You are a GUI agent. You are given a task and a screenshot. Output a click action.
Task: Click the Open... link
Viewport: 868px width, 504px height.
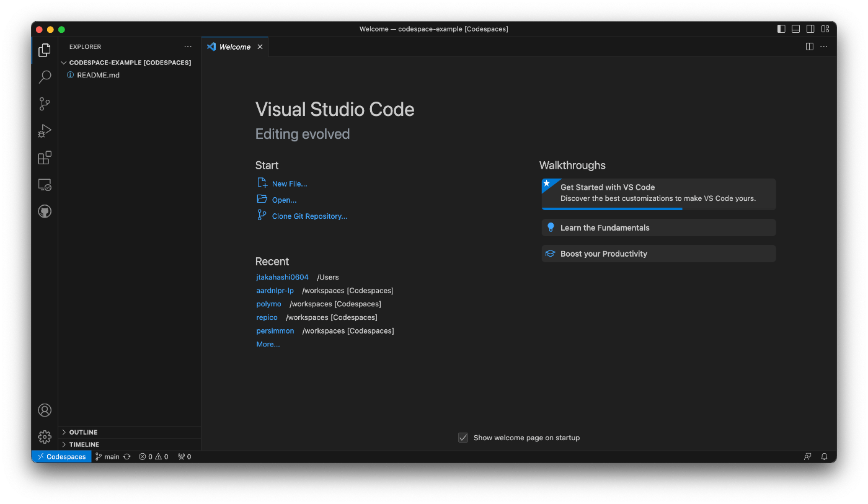[x=285, y=200]
